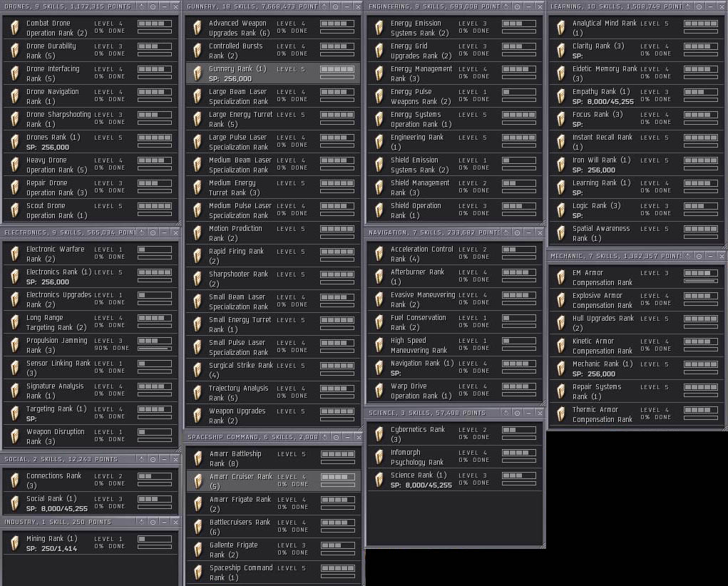Screen dimensions: 728x586
Task: Toggle the pin icon on the Engineering window
Action: coord(506,6)
